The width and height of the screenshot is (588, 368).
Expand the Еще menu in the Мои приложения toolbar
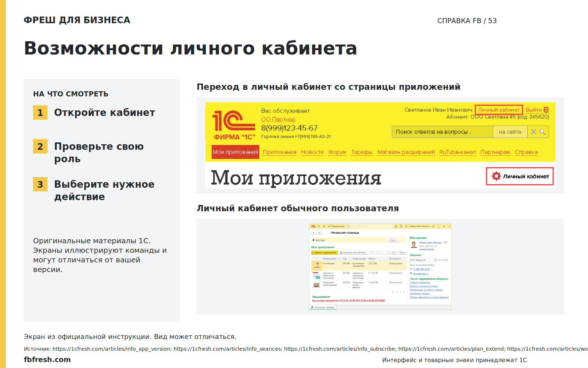(403, 252)
